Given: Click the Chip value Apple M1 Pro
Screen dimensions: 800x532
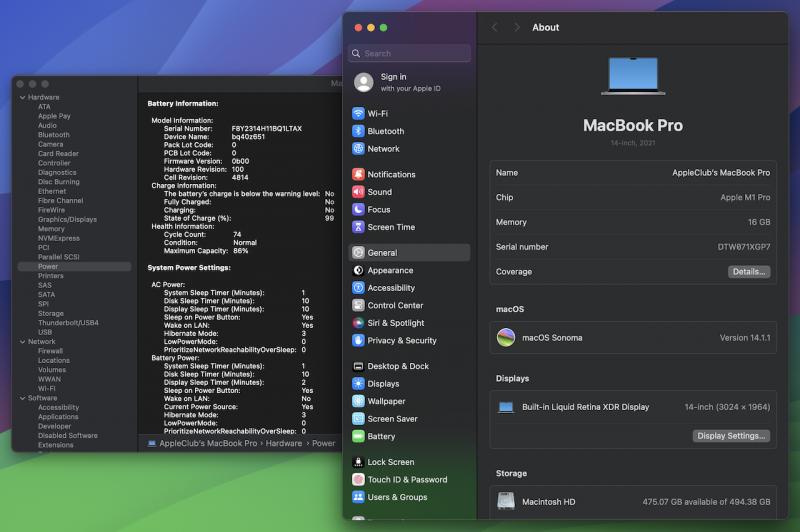Looking at the screenshot, I should point(745,197).
